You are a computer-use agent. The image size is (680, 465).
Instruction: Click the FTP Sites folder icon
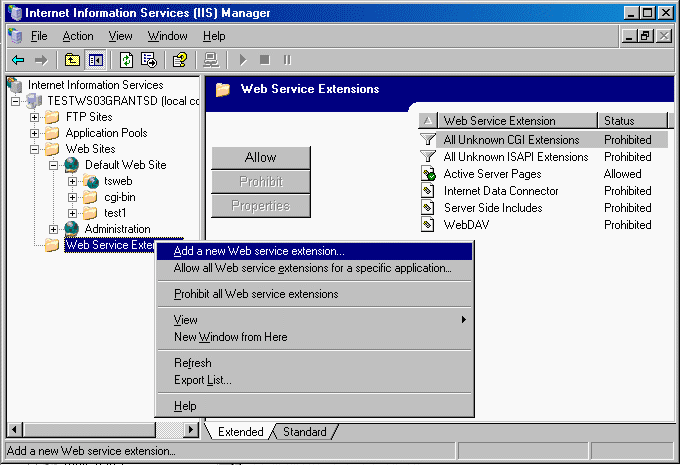tap(52, 117)
